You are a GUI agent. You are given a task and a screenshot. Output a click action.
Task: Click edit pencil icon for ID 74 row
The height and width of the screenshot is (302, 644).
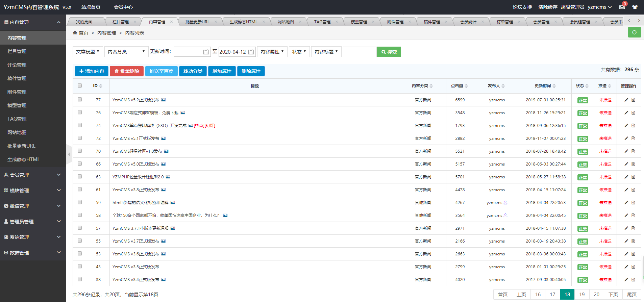click(x=626, y=126)
